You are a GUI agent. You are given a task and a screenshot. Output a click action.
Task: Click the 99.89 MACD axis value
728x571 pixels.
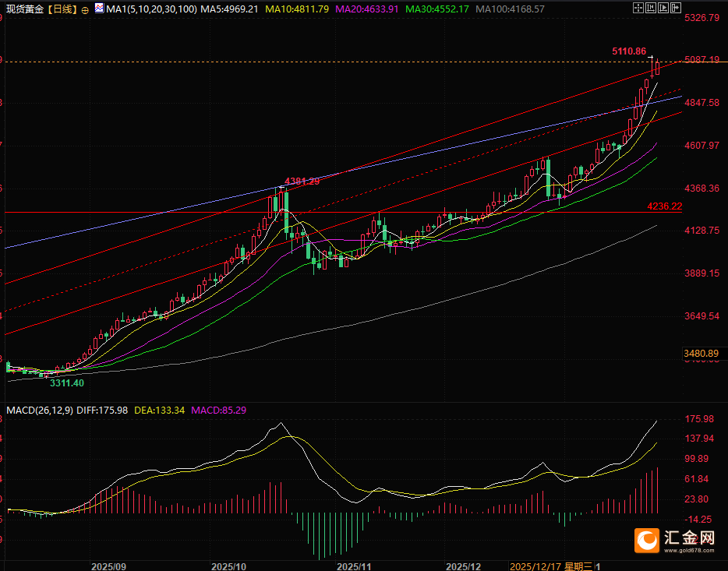tap(696, 458)
